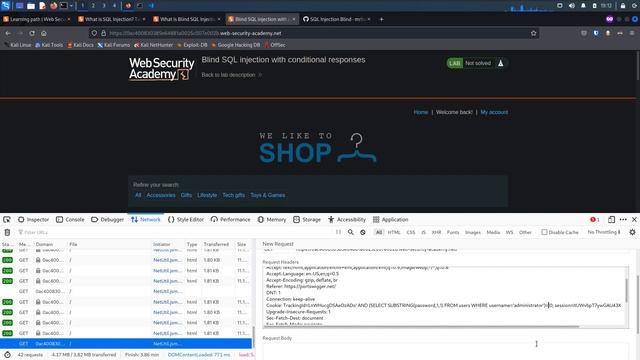Filter requests by JS
Screen dimensions: 640x360
tap(423, 232)
